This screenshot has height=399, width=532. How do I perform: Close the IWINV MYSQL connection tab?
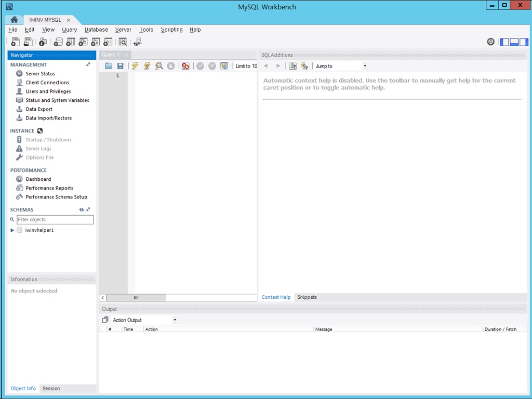coord(69,20)
